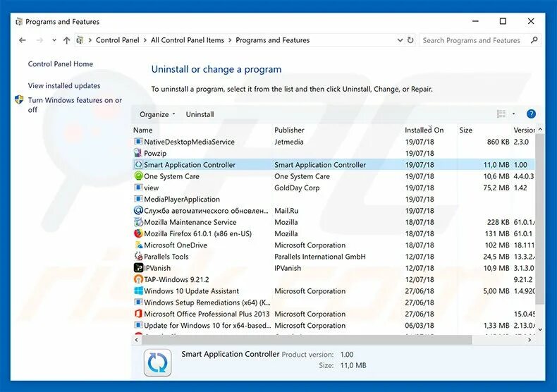Select the IPVanish publisher cell
Image resolution: width=557 pixels, height=392 pixels.
288,268
